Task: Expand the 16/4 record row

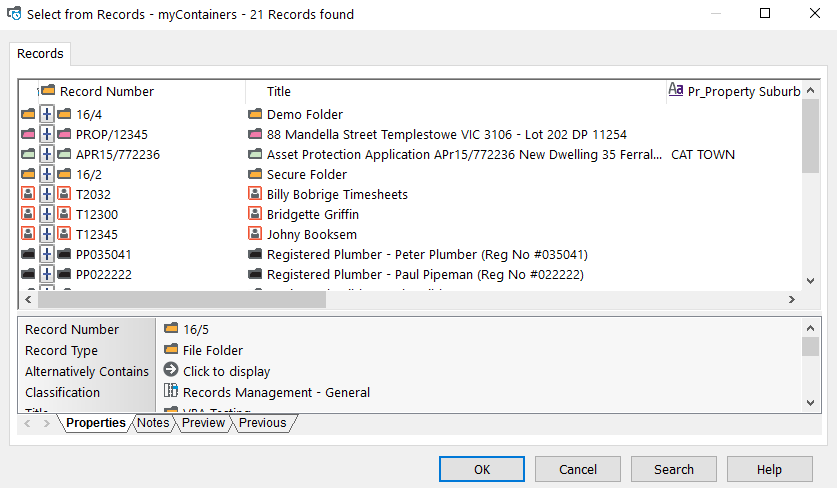Action: click(x=47, y=115)
